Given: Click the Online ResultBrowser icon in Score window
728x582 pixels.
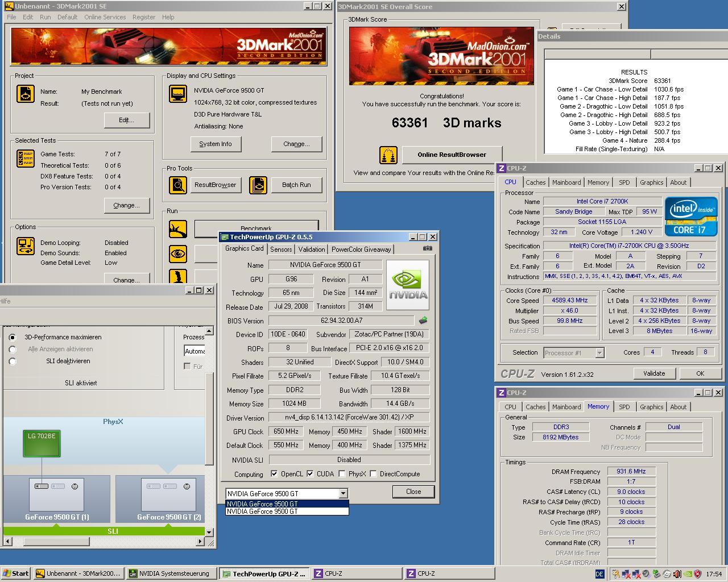Looking at the screenshot, I should (x=388, y=155).
